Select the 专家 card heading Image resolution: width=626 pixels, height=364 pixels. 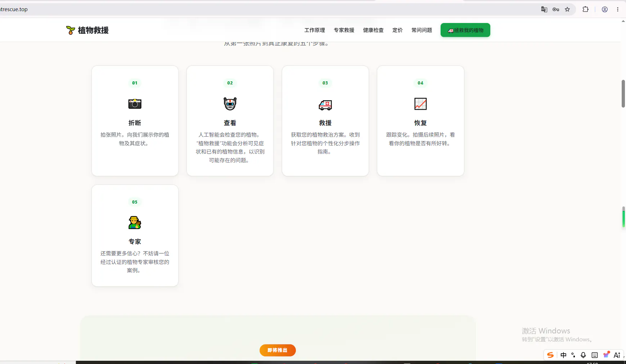pyautogui.click(x=135, y=242)
